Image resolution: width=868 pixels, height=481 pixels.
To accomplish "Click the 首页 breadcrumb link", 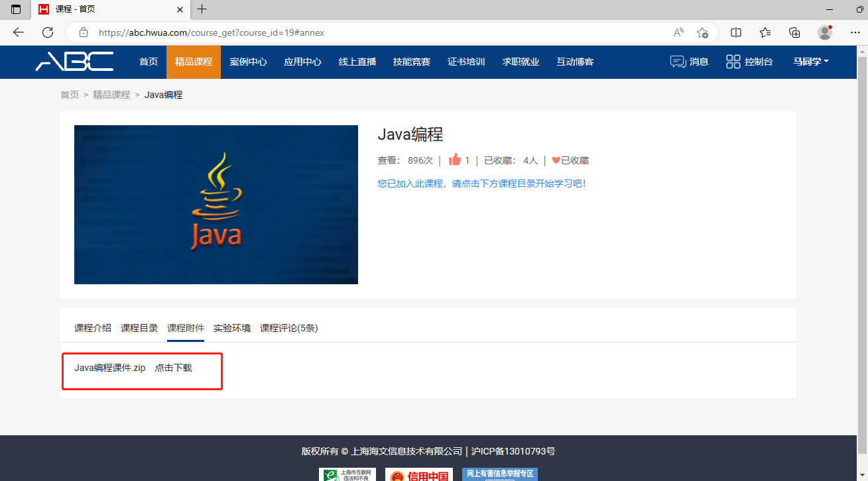I will pyautogui.click(x=70, y=95).
